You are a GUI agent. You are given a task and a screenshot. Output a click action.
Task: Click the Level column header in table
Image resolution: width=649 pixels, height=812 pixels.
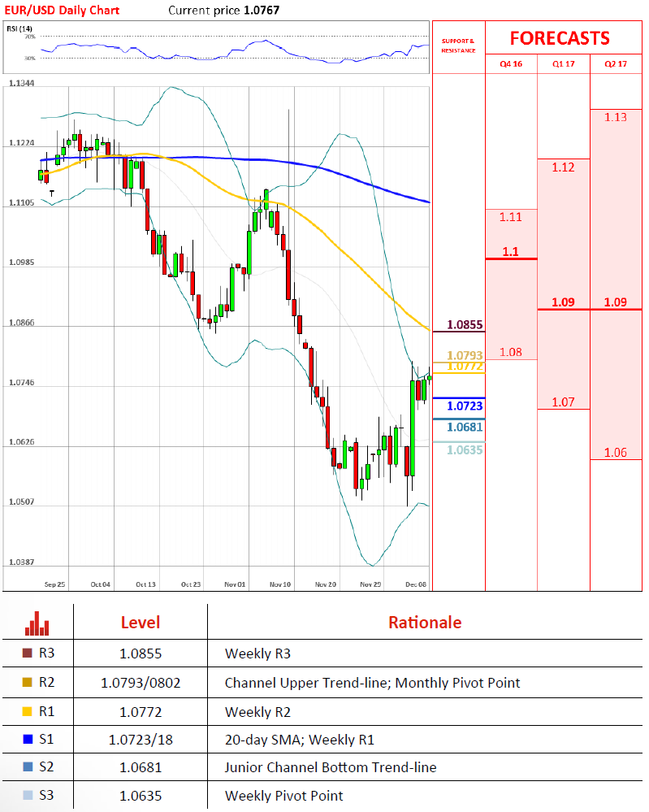(141, 623)
